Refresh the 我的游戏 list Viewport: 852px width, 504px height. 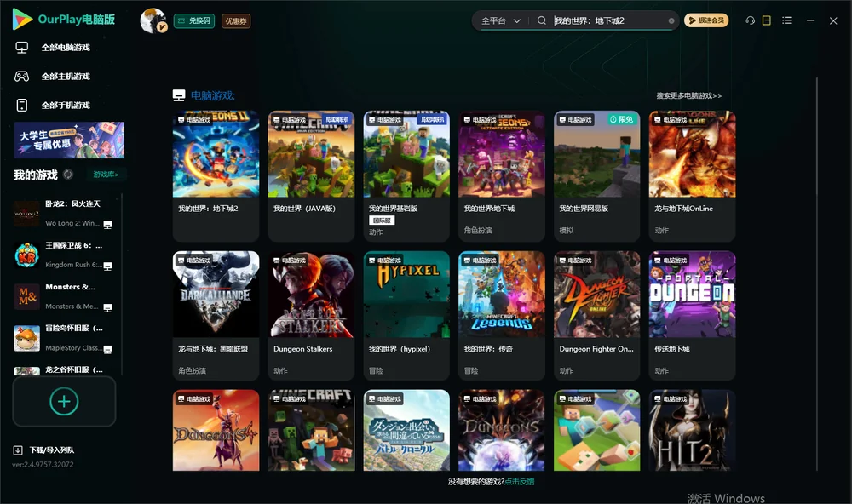coord(68,175)
